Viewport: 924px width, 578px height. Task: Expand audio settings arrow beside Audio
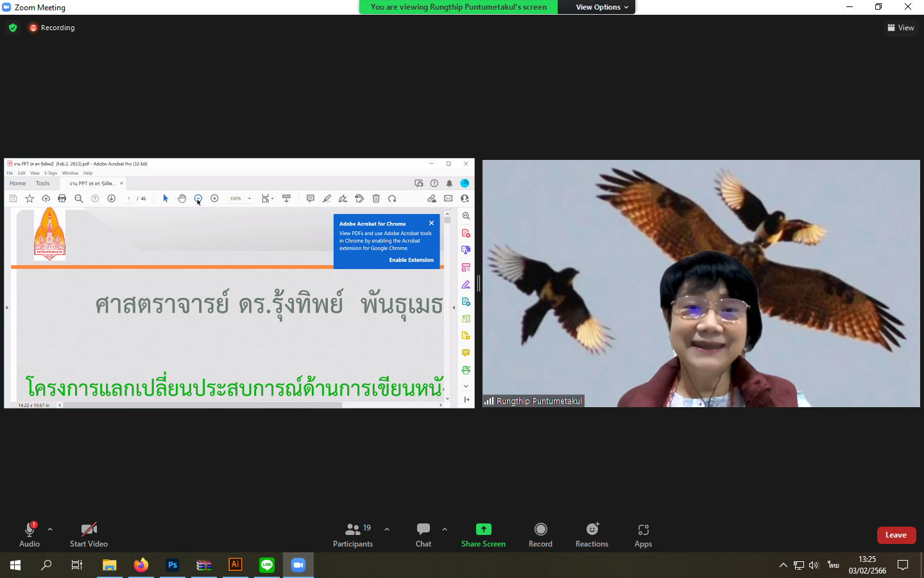[x=50, y=529]
